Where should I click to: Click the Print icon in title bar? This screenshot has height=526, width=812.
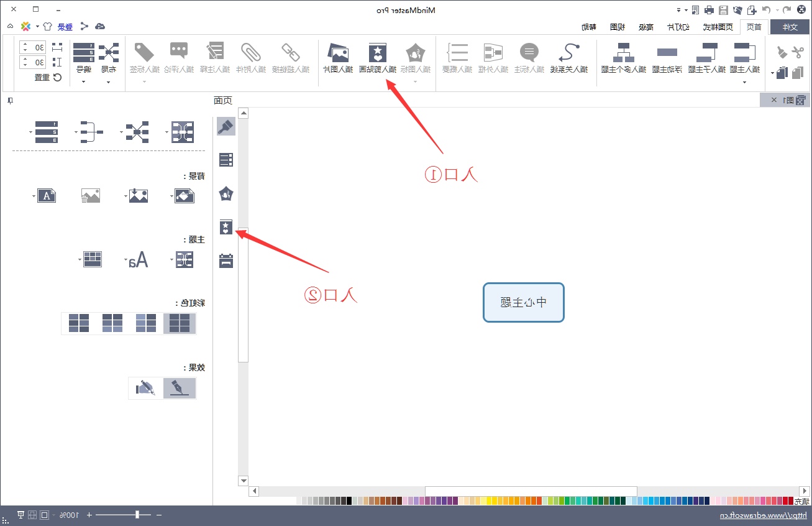(x=709, y=10)
